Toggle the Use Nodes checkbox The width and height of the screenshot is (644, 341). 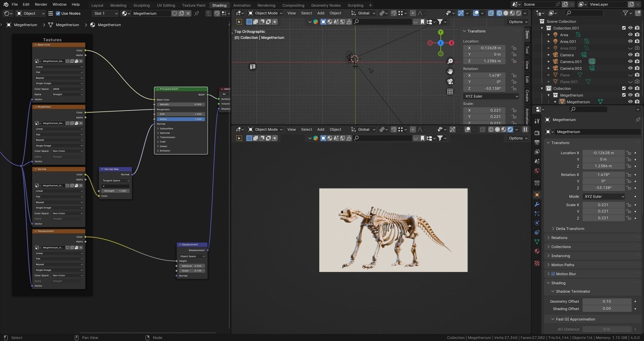[58, 13]
